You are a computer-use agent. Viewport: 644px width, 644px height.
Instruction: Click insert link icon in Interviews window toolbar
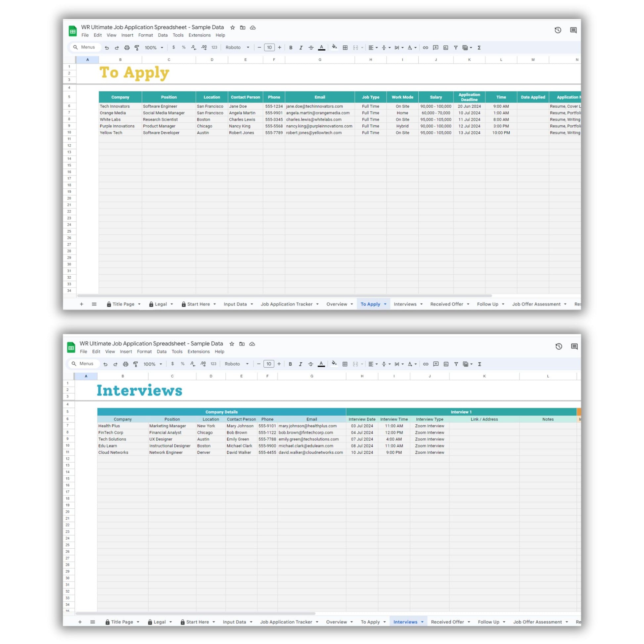[x=426, y=364]
